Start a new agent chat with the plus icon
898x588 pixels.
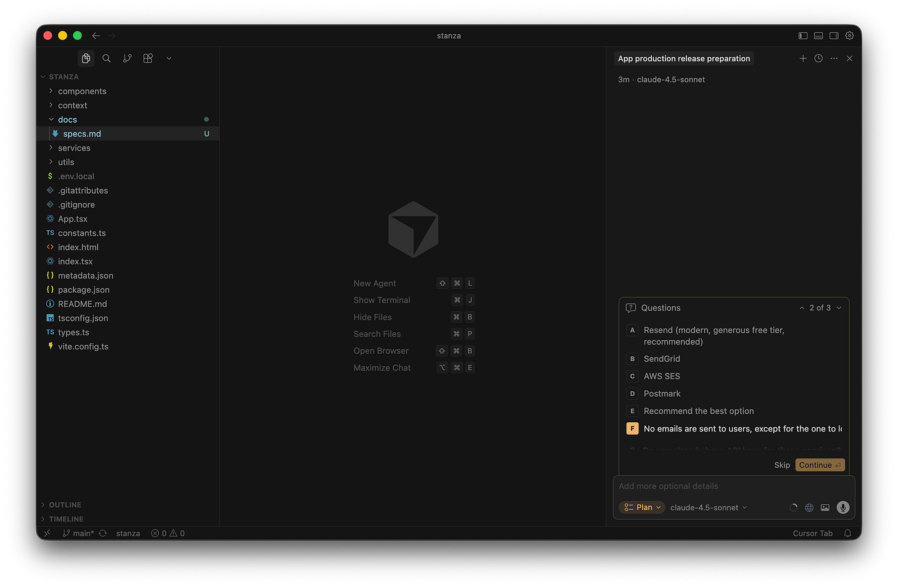click(x=803, y=58)
